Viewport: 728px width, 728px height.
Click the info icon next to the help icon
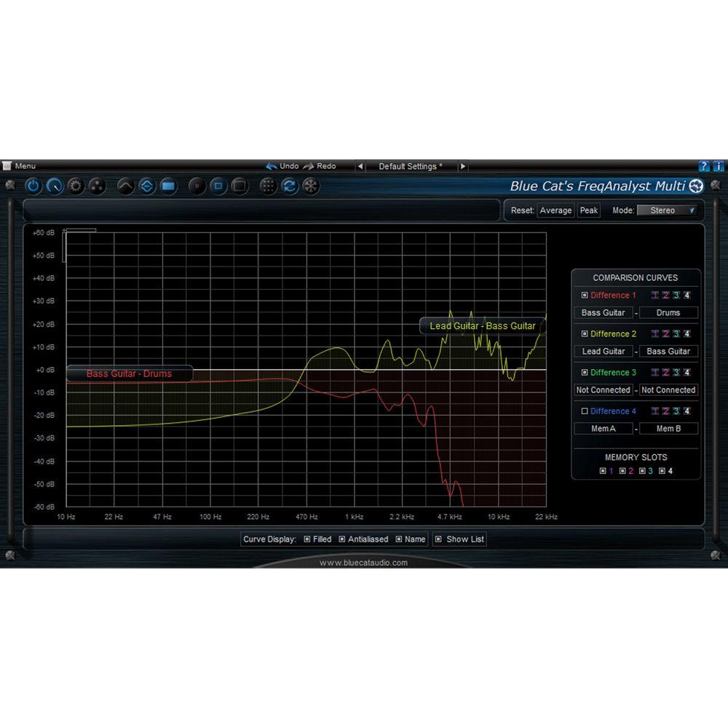719,165
